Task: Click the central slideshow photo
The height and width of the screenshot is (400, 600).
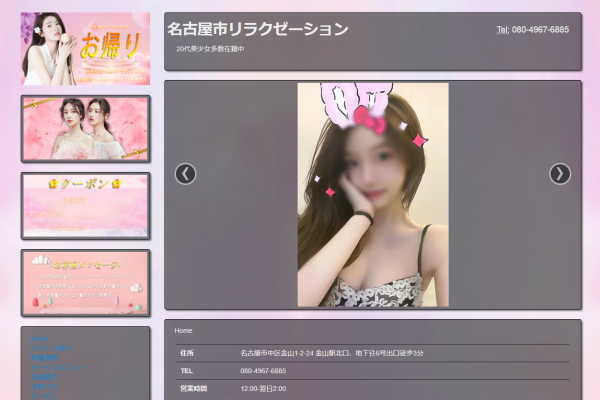Action: tap(372, 194)
